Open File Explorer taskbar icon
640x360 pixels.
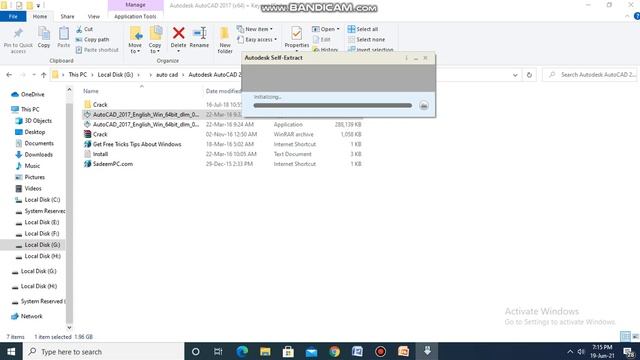click(x=265, y=351)
